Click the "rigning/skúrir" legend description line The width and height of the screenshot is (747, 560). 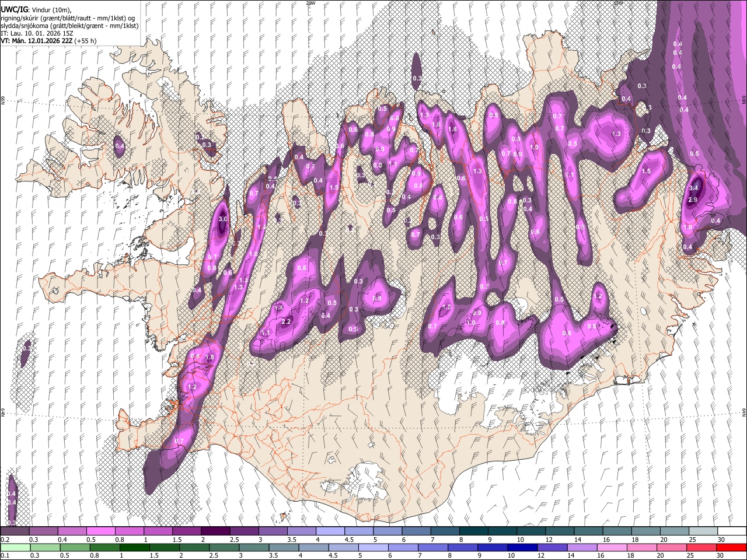(68, 17)
